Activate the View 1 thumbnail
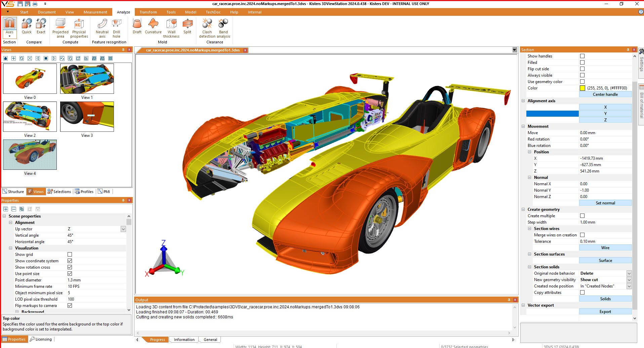Screen dimensions: 644x348 pyautogui.click(x=87, y=79)
